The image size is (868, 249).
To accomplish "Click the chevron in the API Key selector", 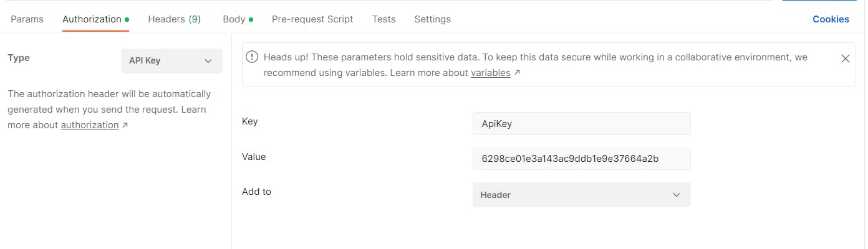I will pos(208,61).
